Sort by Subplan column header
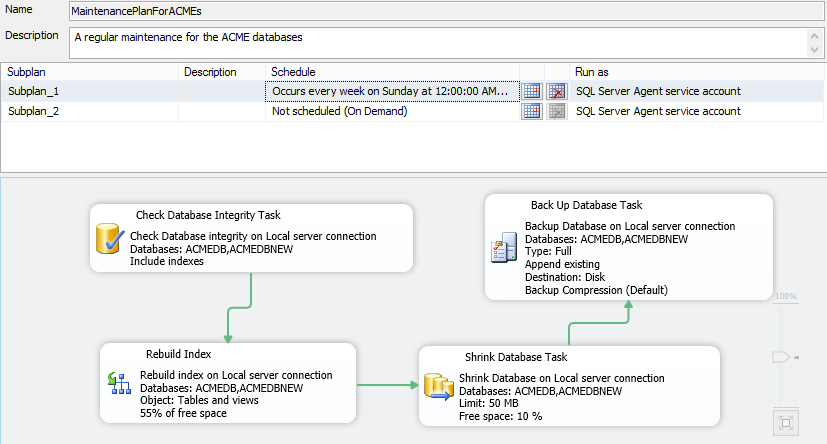The width and height of the screenshot is (827, 444). coord(90,72)
